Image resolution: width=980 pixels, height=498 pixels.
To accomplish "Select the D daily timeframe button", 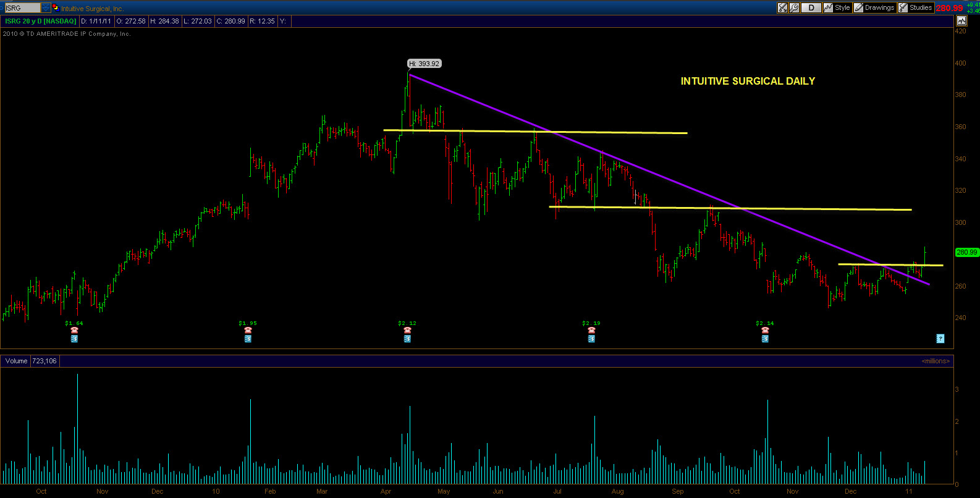I will coord(811,8).
